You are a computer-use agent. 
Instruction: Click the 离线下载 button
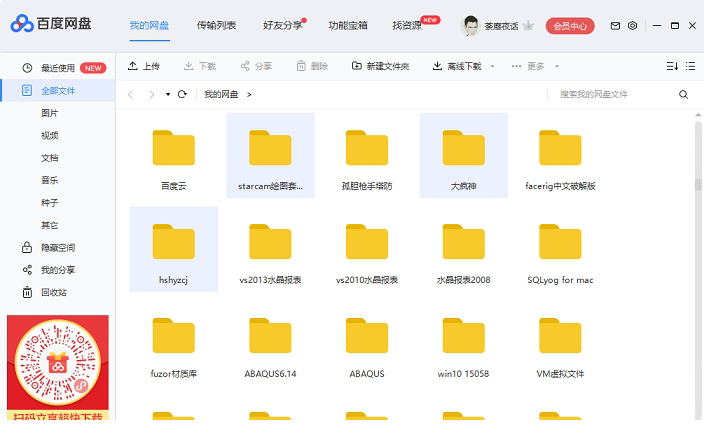pyautogui.click(x=457, y=66)
